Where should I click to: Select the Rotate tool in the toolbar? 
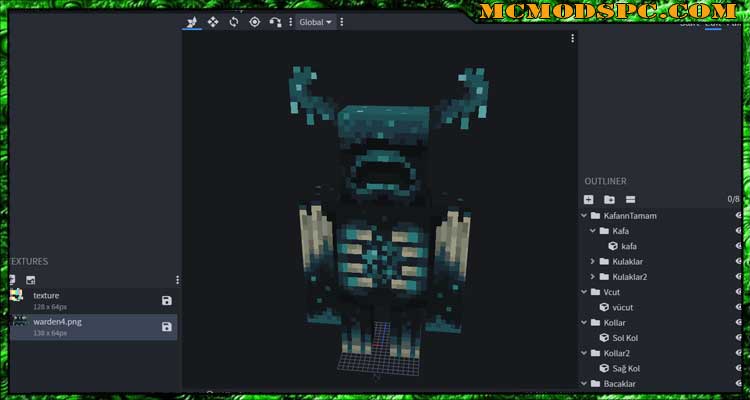[233, 22]
